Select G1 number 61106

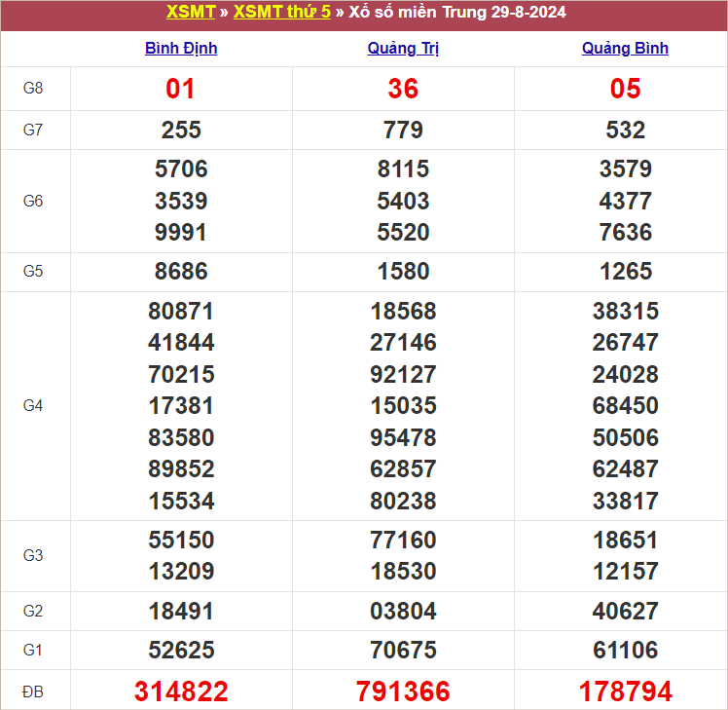[x=626, y=651]
